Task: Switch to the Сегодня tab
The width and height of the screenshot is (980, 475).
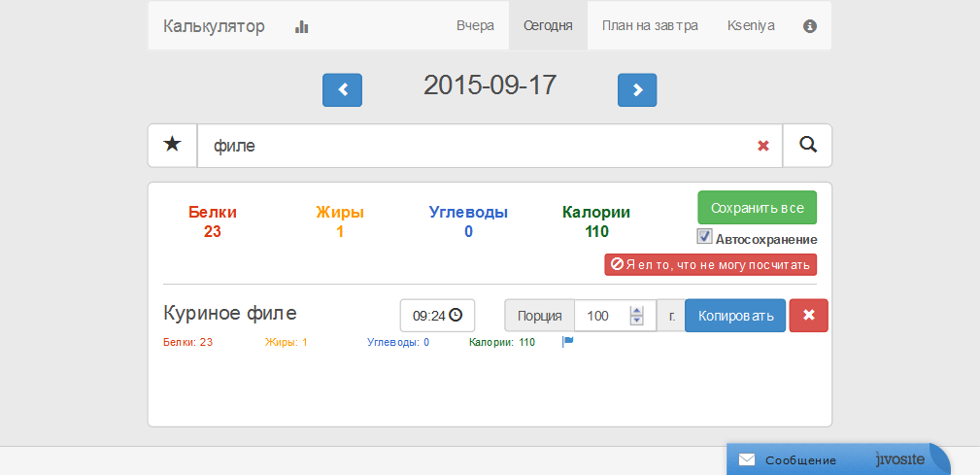Action: (x=548, y=25)
